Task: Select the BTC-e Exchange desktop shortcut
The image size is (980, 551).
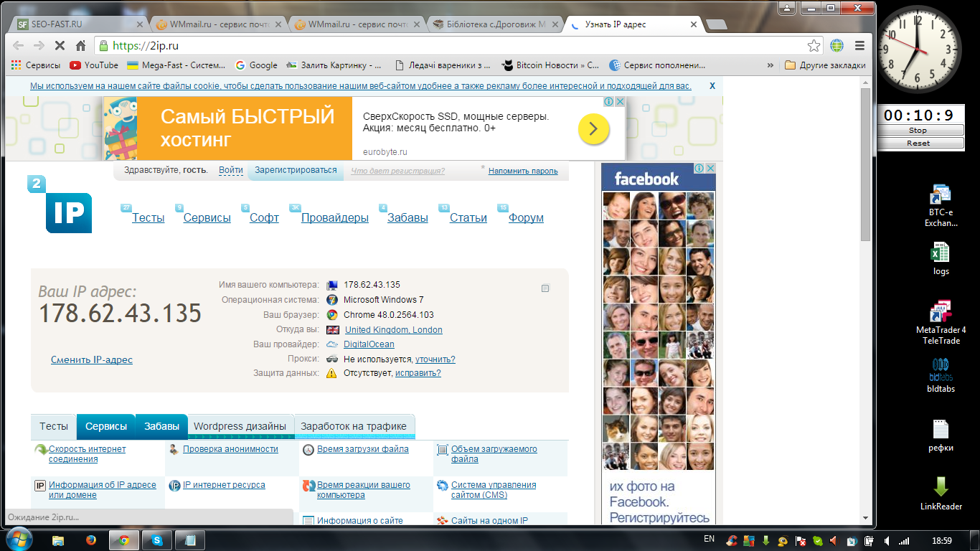Action: click(941, 206)
